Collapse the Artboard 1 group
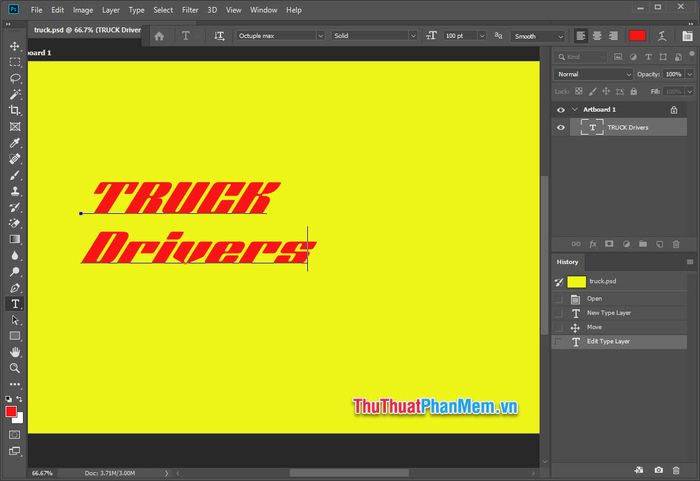 575,109
